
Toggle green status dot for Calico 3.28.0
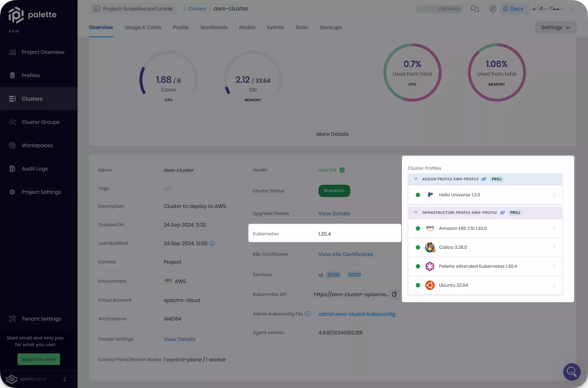pyautogui.click(x=418, y=247)
